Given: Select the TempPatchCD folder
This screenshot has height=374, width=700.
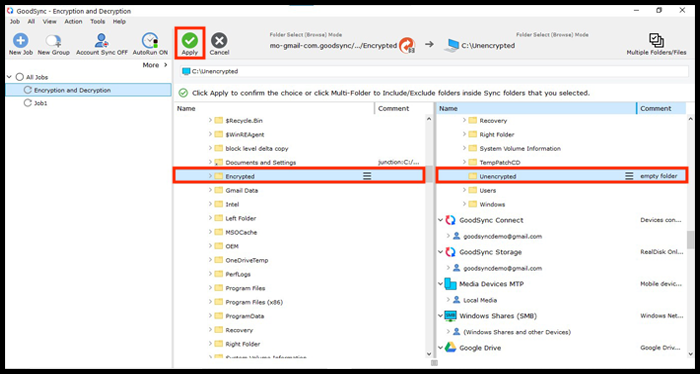Looking at the screenshot, I should point(500,162).
